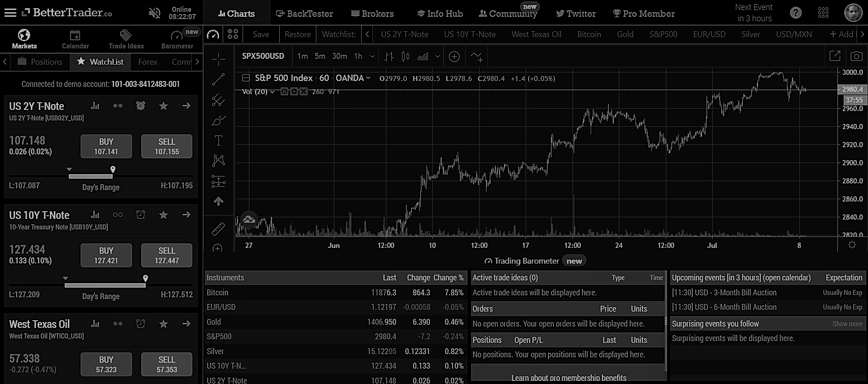
Task: Open chart icon for US 2Y T-Note
Action: 95,106
